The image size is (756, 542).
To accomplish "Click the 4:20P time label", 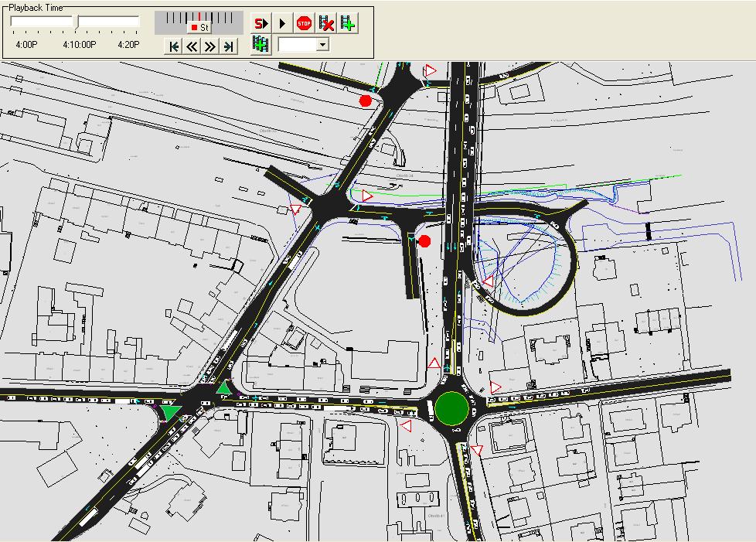I will click(x=129, y=45).
